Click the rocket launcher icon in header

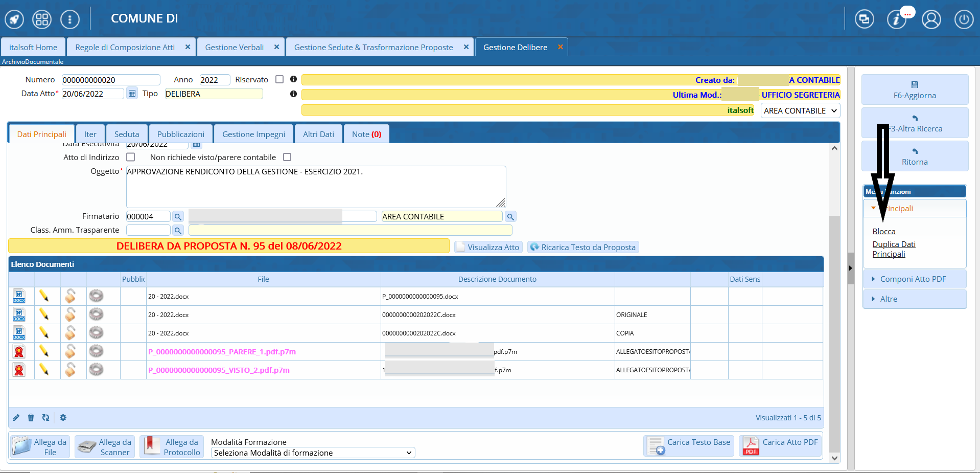pyautogui.click(x=14, y=19)
